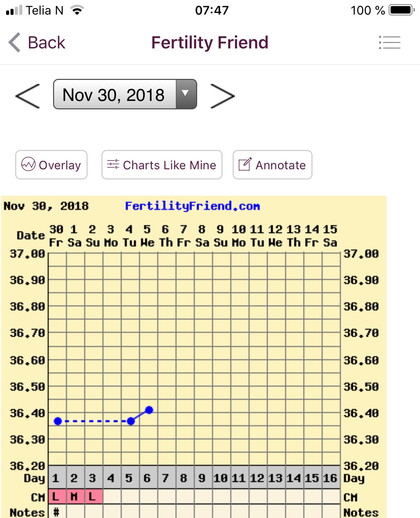Image resolution: width=420 pixels, height=518 pixels.
Task: Tap the Back text in navigation bar
Action: click(46, 43)
